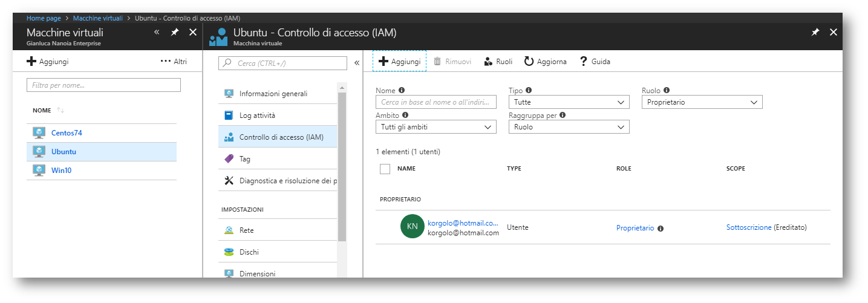Go to Home page breadcrumb
This screenshot has height=303, width=868.
pos(45,19)
